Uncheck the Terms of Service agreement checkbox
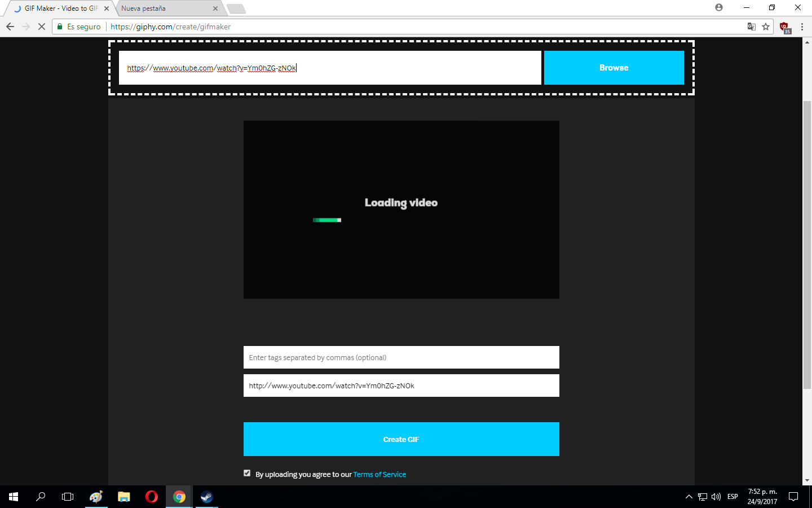Image resolution: width=812 pixels, height=508 pixels. click(x=247, y=473)
